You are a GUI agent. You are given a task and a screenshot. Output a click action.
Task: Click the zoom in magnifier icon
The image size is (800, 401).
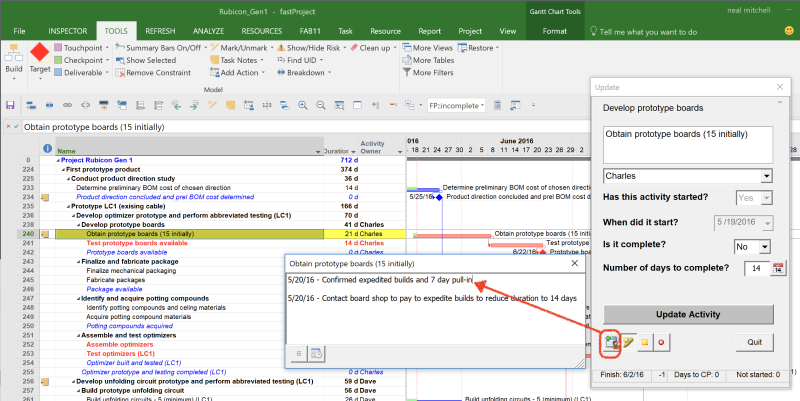click(x=303, y=106)
